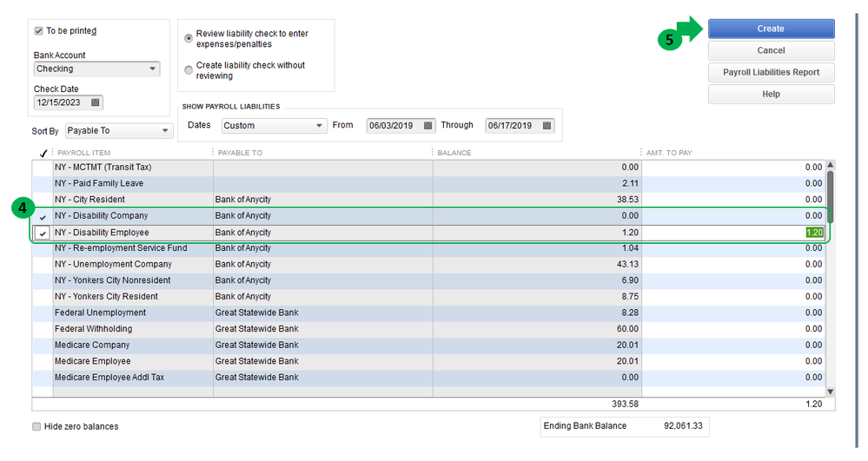Select Create liability check without reviewing
868x461 pixels.
point(189,70)
